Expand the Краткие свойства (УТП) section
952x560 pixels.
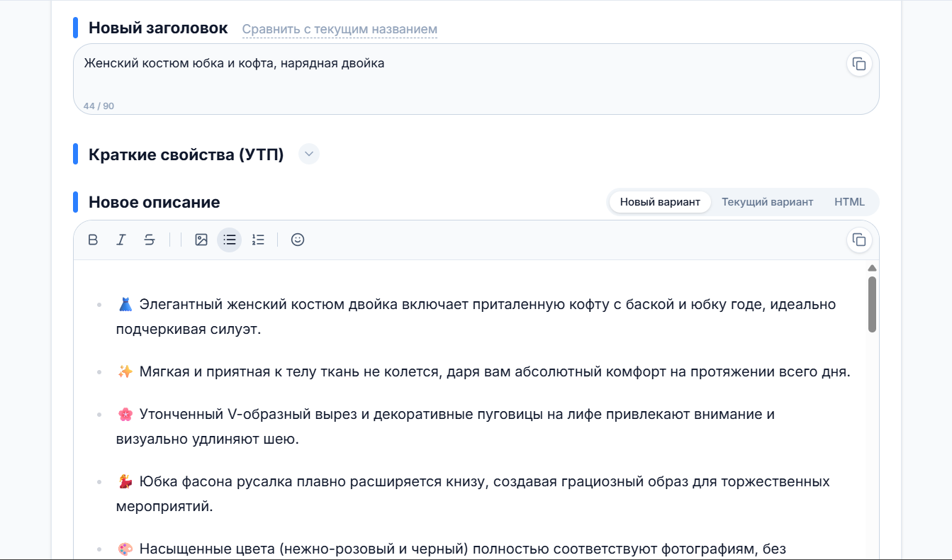tap(309, 154)
